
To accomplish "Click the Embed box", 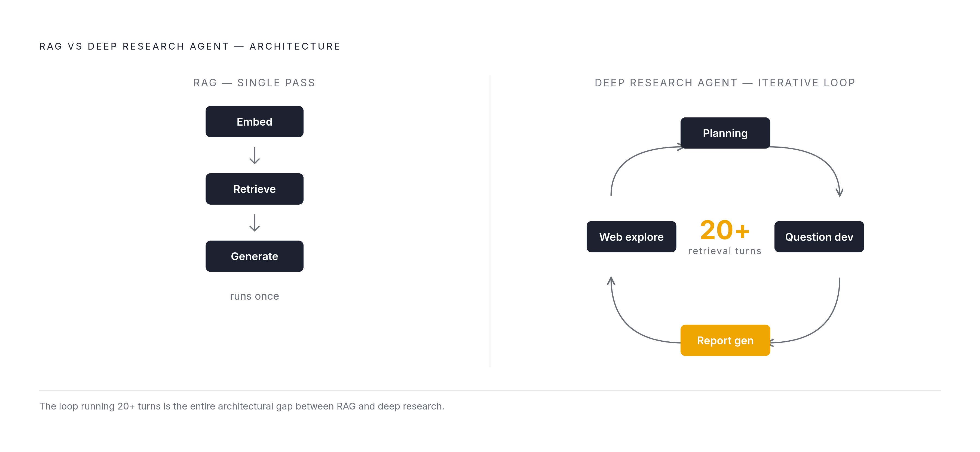I will tap(255, 122).
